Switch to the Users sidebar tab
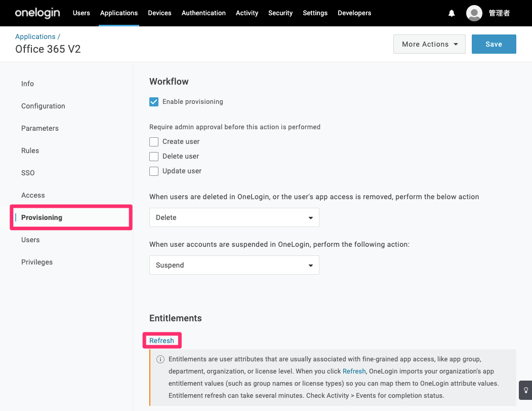 [30, 240]
